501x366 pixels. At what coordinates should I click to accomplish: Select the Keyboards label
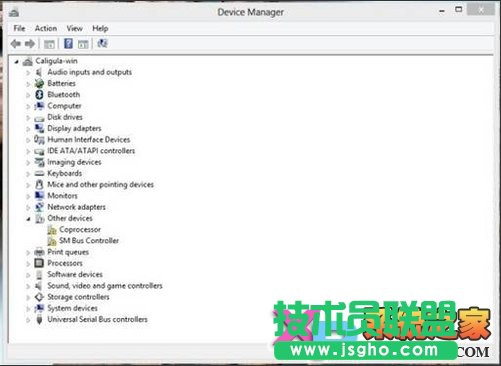click(65, 173)
